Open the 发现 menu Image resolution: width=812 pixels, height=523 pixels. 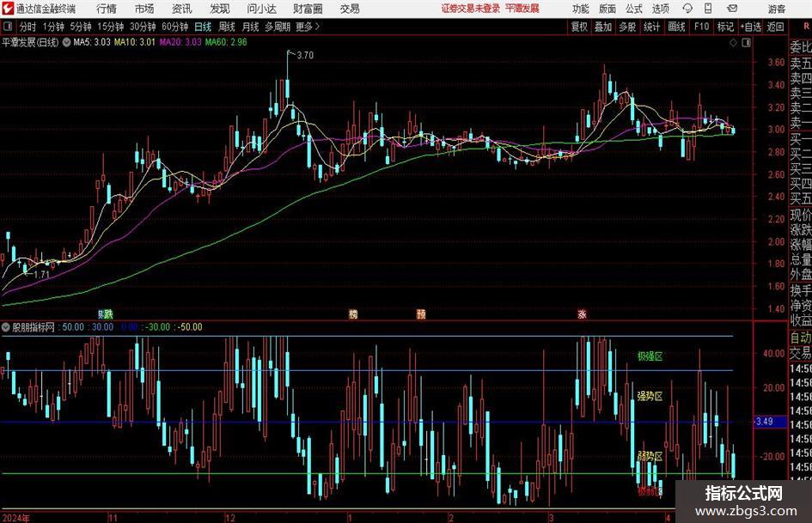(220, 9)
